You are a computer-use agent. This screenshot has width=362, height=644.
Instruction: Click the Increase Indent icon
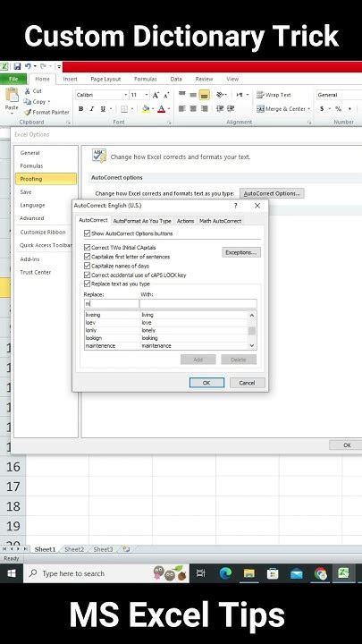coord(231,109)
